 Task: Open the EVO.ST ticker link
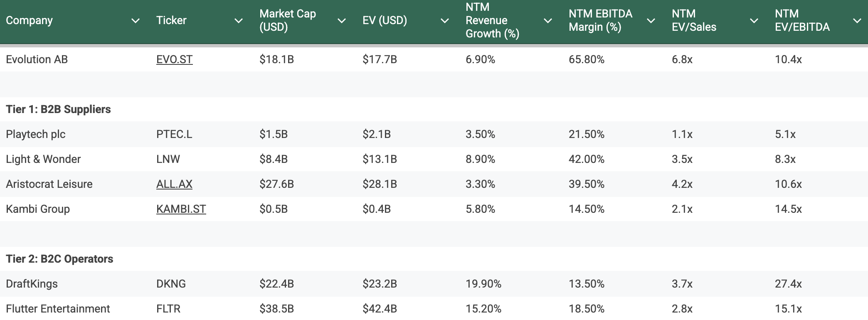click(174, 59)
